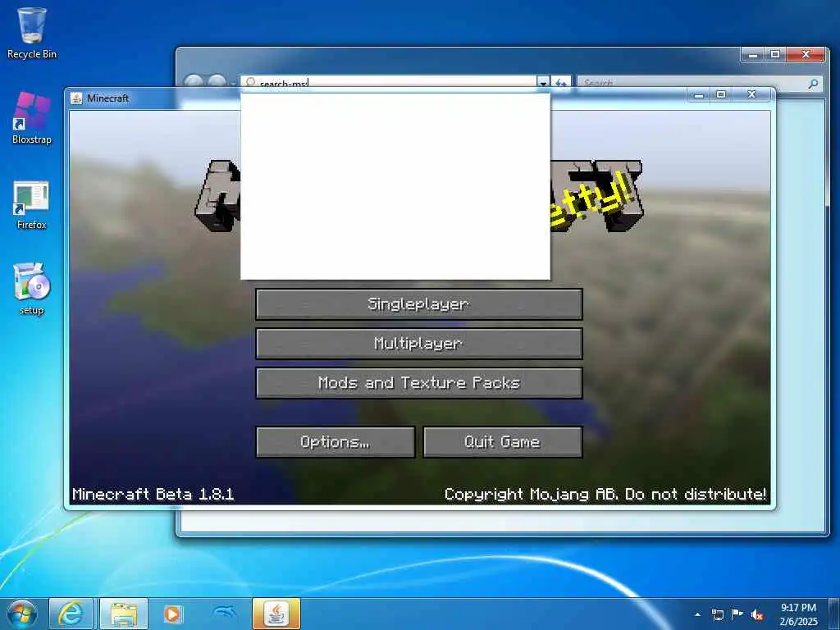Open the Windows Start menu
Viewport: 840px width, 630px height.
click(22, 614)
